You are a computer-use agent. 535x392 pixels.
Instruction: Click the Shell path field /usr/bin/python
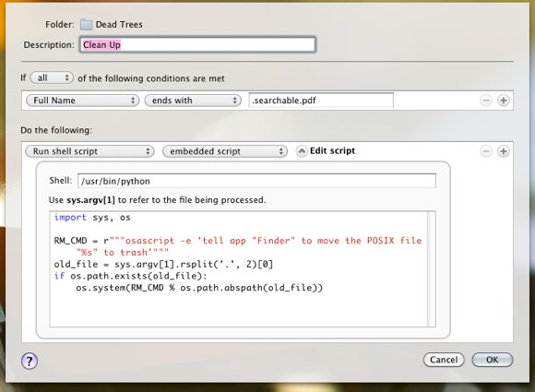(256, 181)
